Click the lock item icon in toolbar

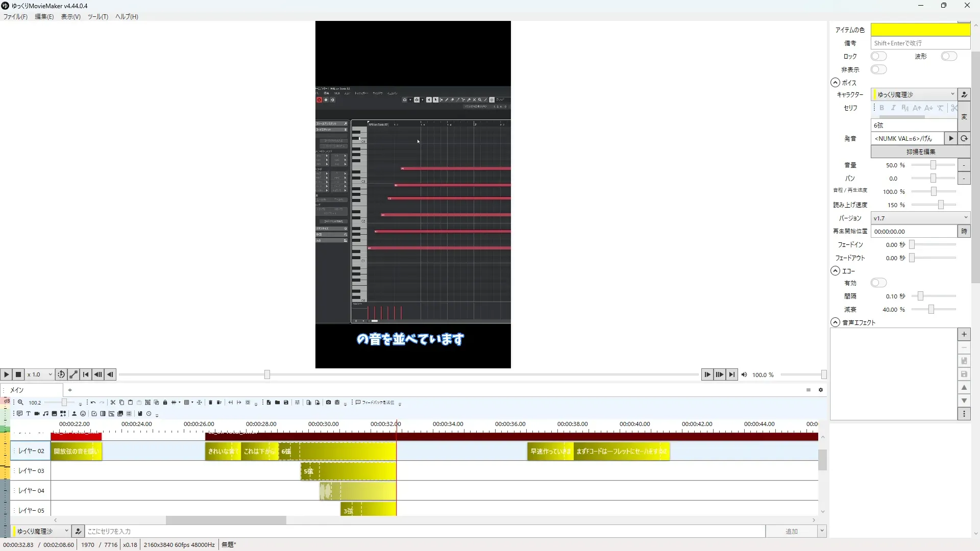(165, 403)
